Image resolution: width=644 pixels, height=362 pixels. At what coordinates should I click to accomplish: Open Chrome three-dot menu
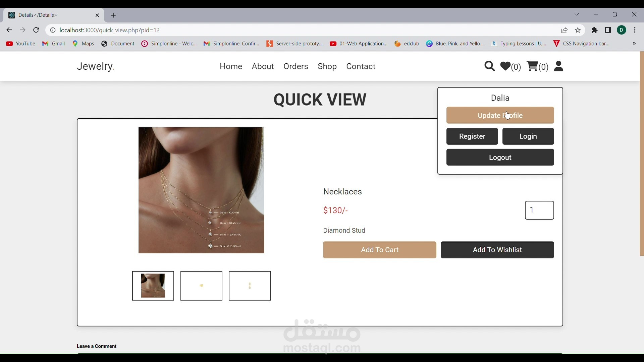(x=635, y=30)
